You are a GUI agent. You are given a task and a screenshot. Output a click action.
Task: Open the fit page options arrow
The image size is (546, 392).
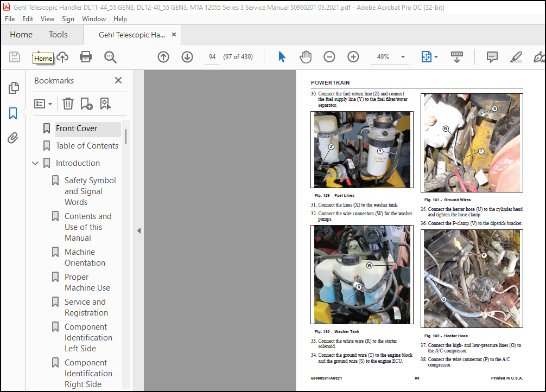(436, 57)
